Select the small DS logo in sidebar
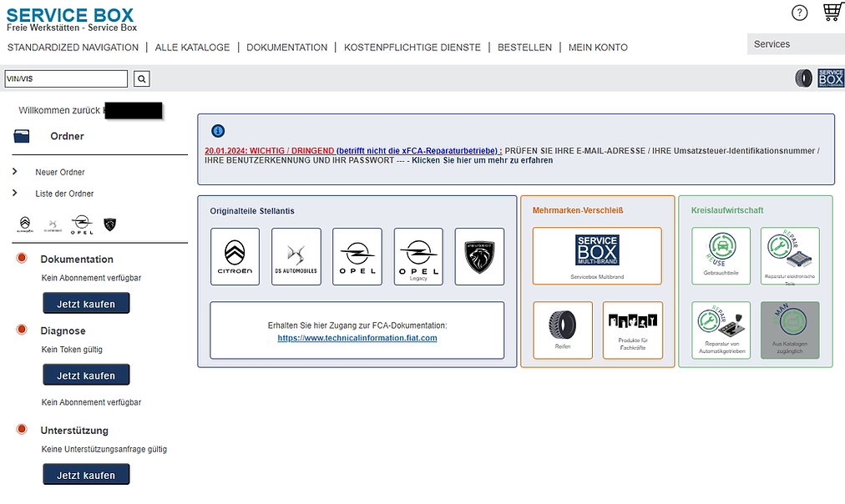 click(53, 224)
